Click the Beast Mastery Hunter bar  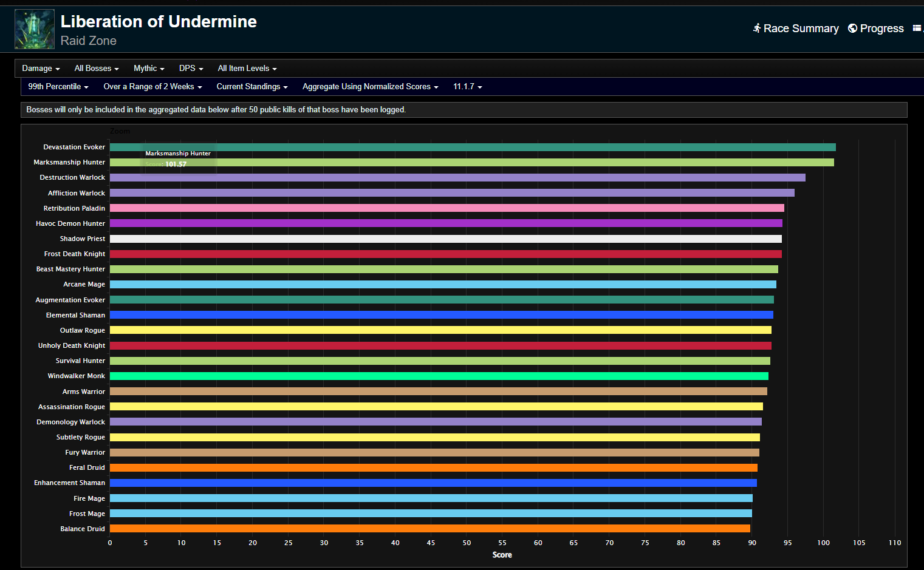point(444,269)
